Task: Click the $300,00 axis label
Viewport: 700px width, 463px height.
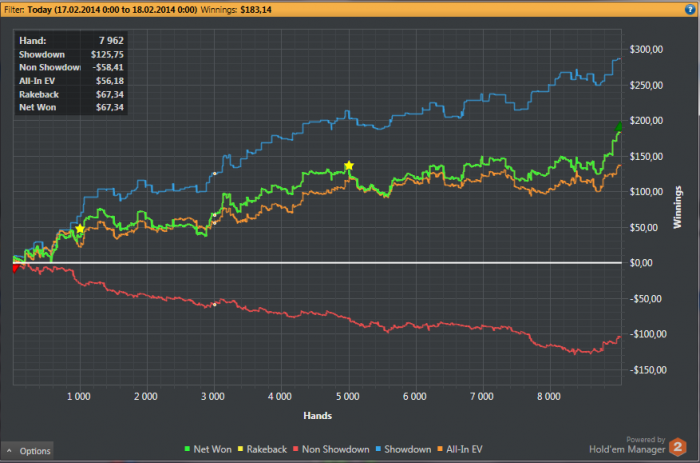Action: click(646, 50)
